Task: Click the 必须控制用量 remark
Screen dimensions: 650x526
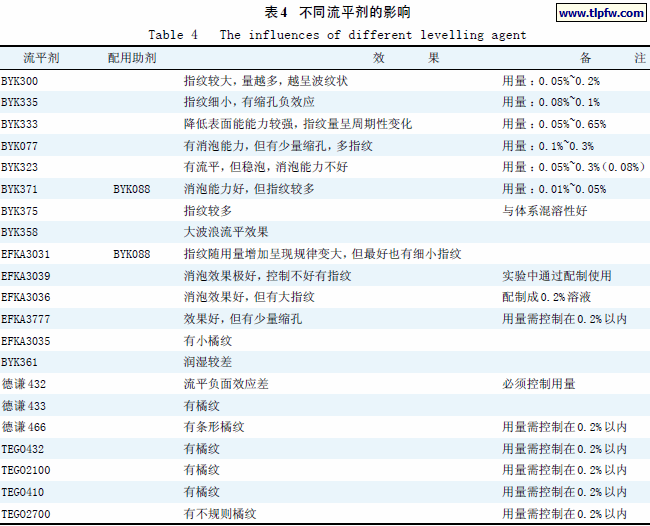Action: click(538, 384)
